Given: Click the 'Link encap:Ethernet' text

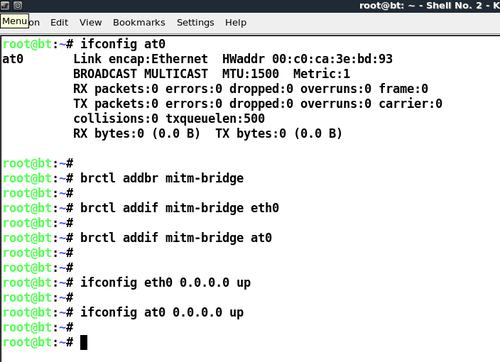Looking at the screenshot, I should pyautogui.click(x=140, y=59).
